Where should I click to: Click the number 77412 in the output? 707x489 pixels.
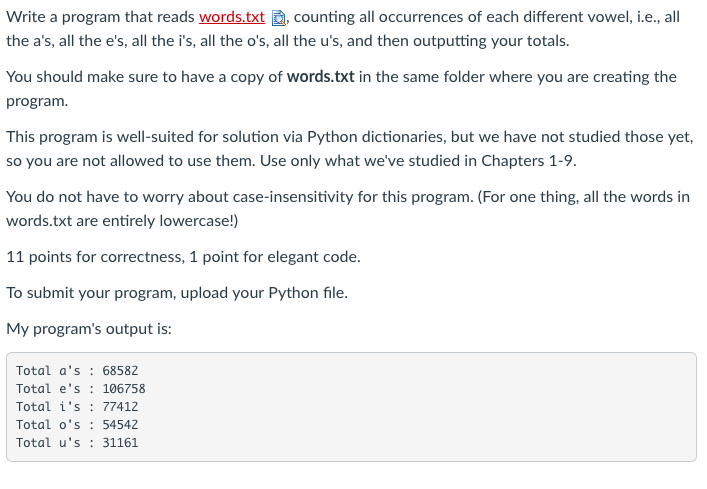point(120,407)
